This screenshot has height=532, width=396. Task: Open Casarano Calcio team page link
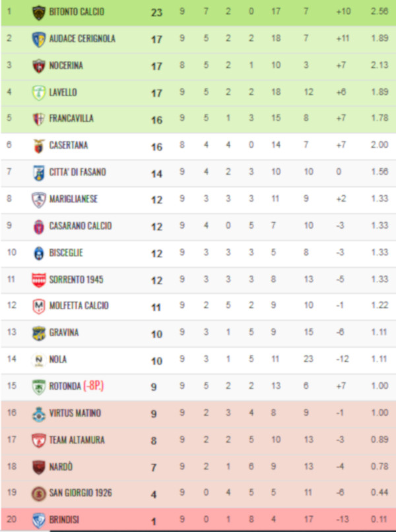coord(81,225)
